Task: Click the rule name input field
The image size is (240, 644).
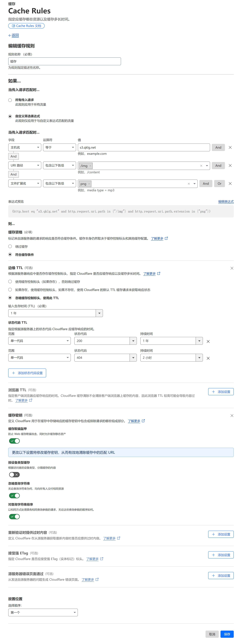Action: pyautogui.click(x=64, y=62)
